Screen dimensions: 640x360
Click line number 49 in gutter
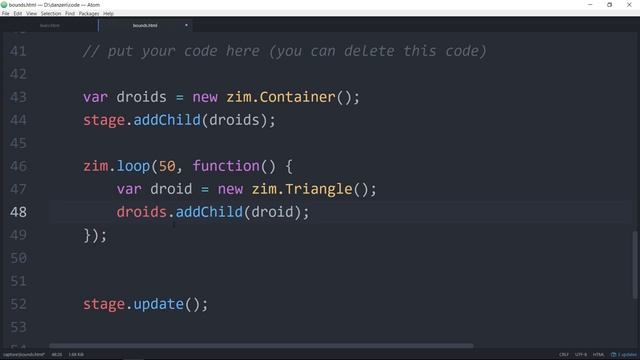tap(18, 235)
